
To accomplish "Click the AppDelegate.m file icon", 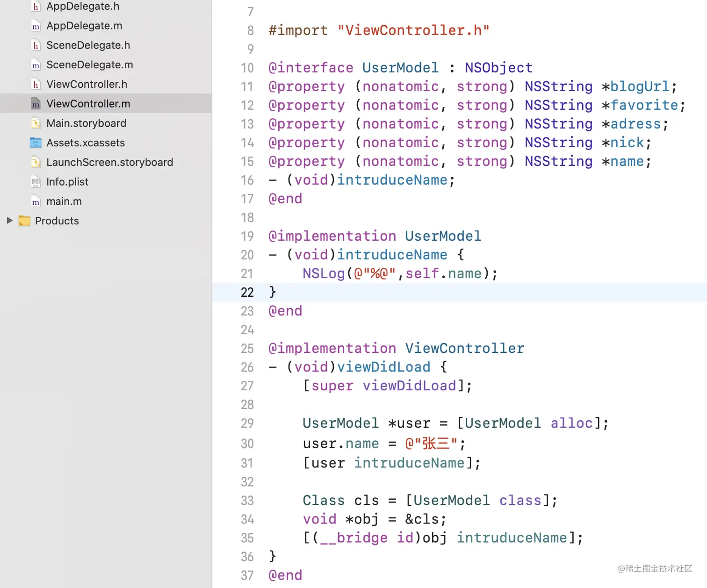I will click(x=36, y=26).
